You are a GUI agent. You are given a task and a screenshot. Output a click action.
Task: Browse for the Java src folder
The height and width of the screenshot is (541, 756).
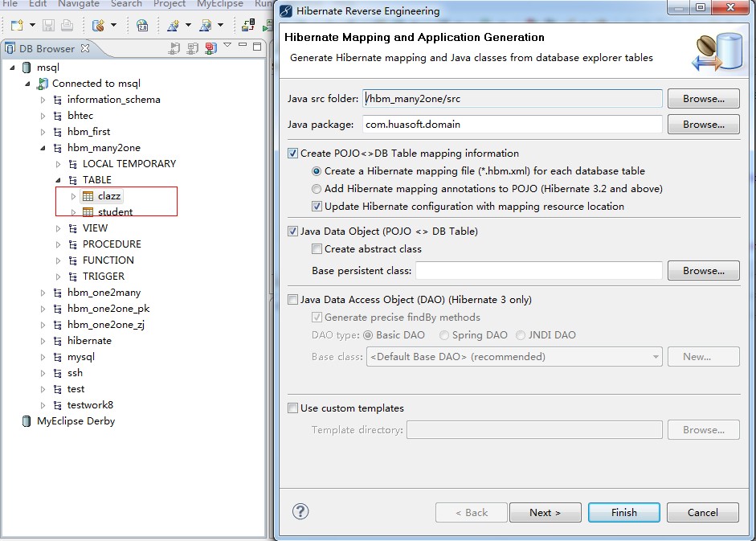[x=704, y=98]
